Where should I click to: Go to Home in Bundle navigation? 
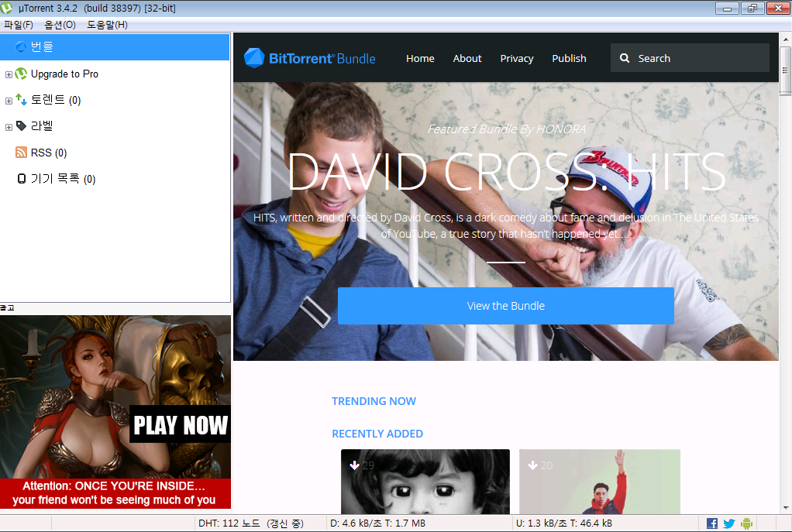coord(420,58)
